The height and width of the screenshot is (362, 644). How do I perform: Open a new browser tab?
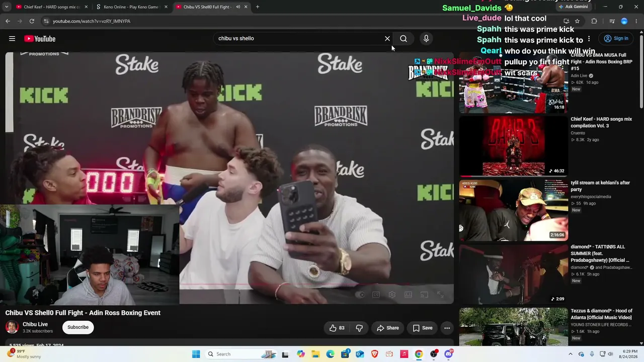258,7
